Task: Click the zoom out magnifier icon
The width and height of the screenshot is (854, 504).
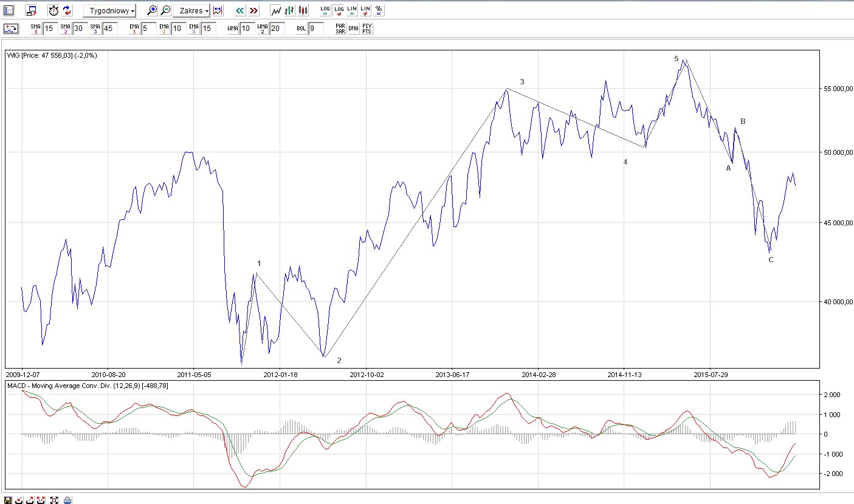Action: tap(165, 10)
